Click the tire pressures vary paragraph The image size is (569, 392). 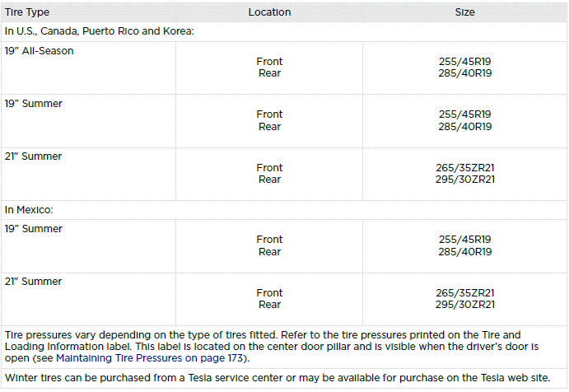(x=272, y=346)
